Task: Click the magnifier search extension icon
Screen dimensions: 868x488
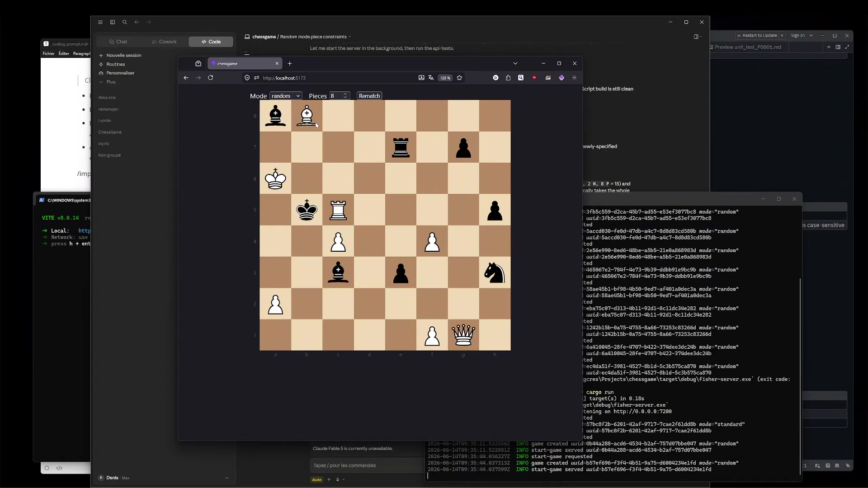Action: (521, 78)
